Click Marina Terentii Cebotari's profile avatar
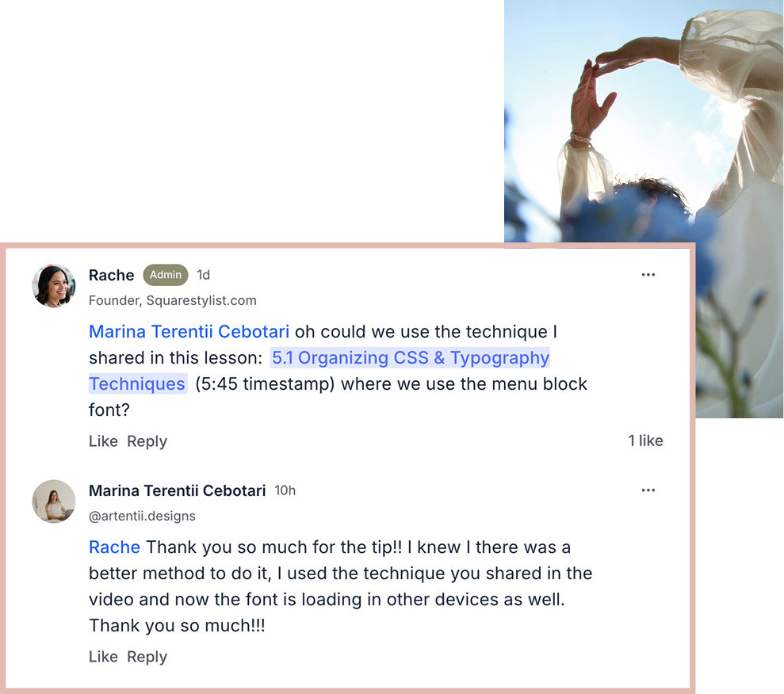Screen dimensions: 784x694 tap(54, 501)
